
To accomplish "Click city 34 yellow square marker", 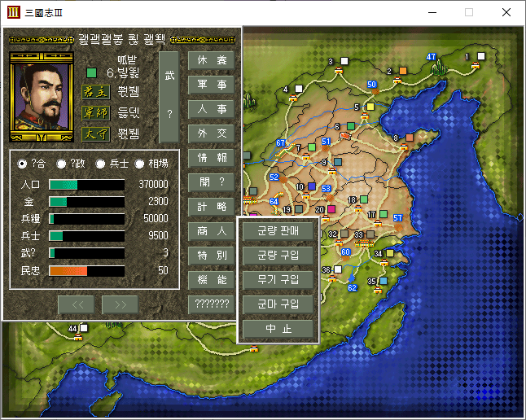I will tap(390, 253).
